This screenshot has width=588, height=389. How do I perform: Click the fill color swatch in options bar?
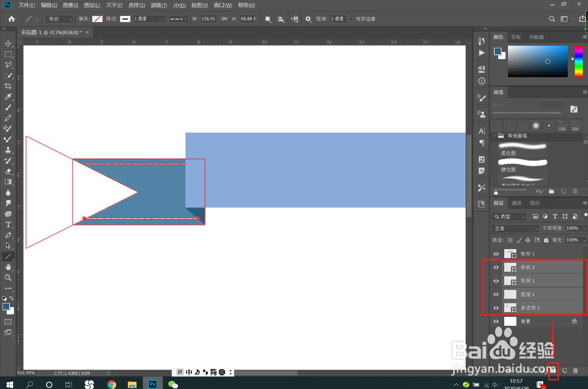coord(97,19)
